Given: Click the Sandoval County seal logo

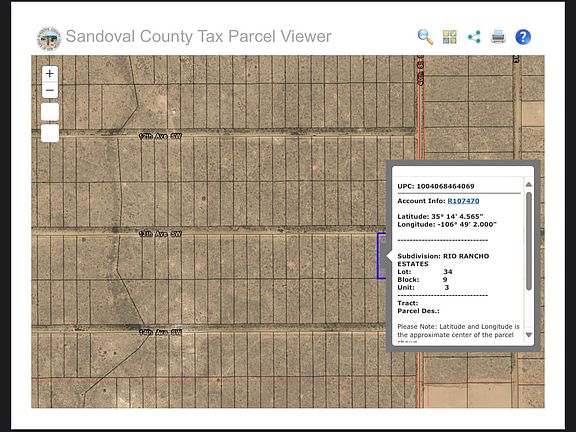Looking at the screenshot, I should tap(49, 38).
